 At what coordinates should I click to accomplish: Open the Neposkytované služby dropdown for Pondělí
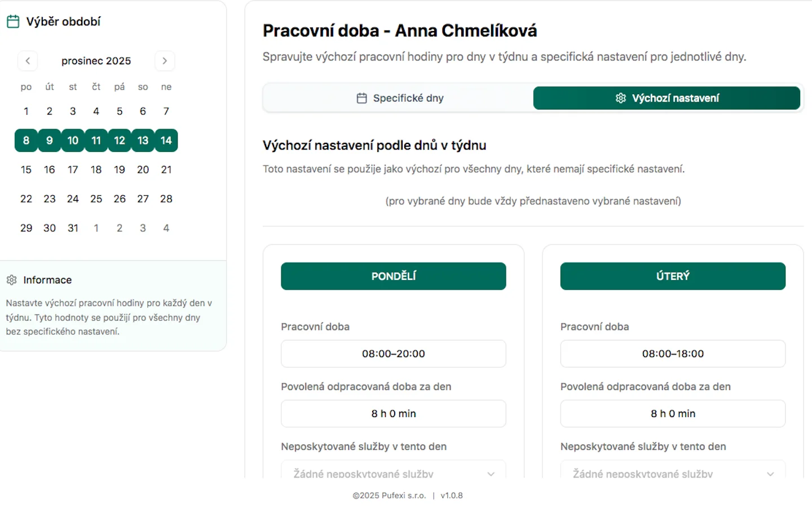pos(393,473)
